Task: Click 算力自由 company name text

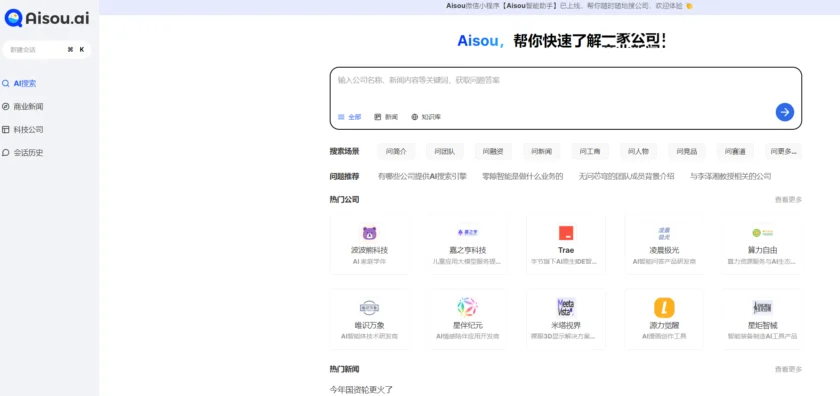Action: (762, 250)
